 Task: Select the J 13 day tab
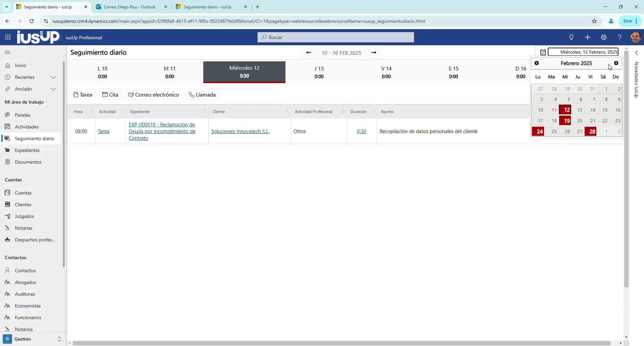[x=319, y=72]
